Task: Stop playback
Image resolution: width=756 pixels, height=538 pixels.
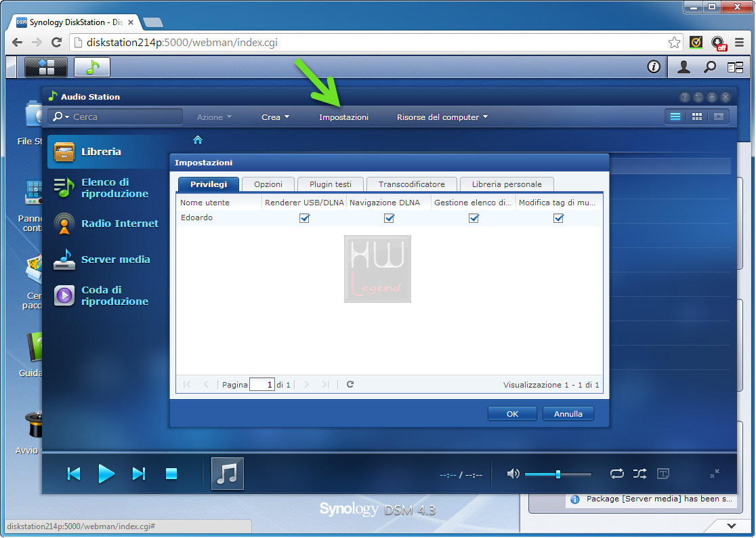Action: pyautogui.click(x=171, y=474)
